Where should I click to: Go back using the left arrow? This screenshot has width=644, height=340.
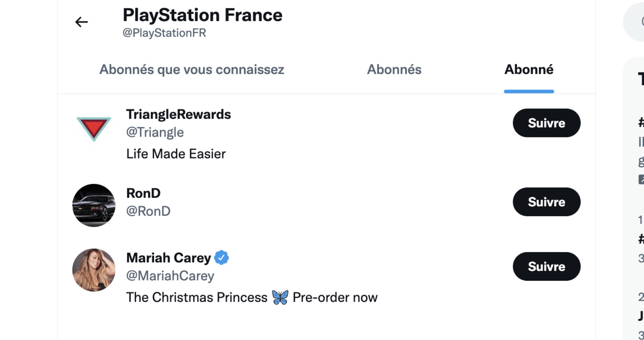[82, 22]
